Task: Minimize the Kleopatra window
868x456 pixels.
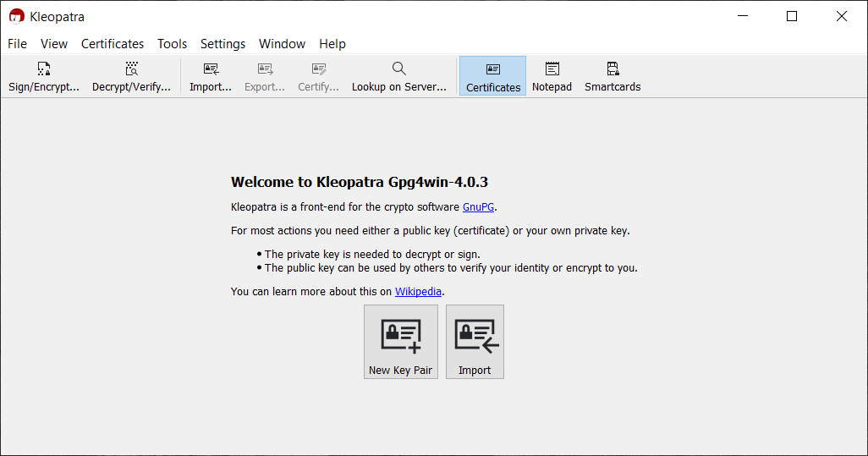Action: point(743,16)
